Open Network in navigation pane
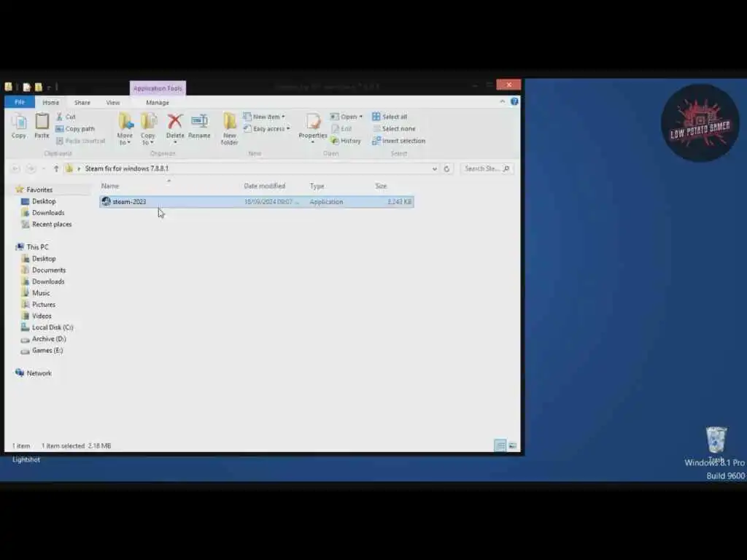Image resolution: width=747 pixels, height=560 pixels. tap(39, 373)
